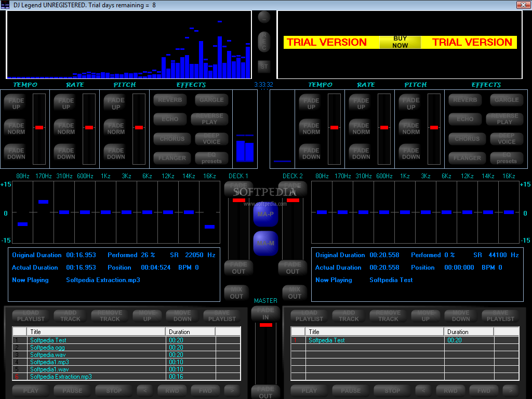
Task: Select Softpedia Extraction.mp3 playlist row
Action: pyautogui.click(x=126, y=377)
